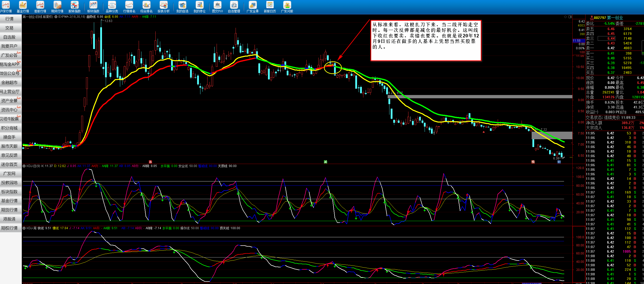Open 股转指数 toolbar icon
Viewport: 644px width, 284px height.
74,7
